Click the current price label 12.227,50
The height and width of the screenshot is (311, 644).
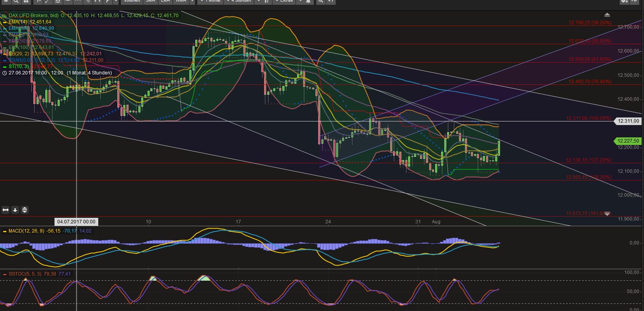click(x=628, y=141)
